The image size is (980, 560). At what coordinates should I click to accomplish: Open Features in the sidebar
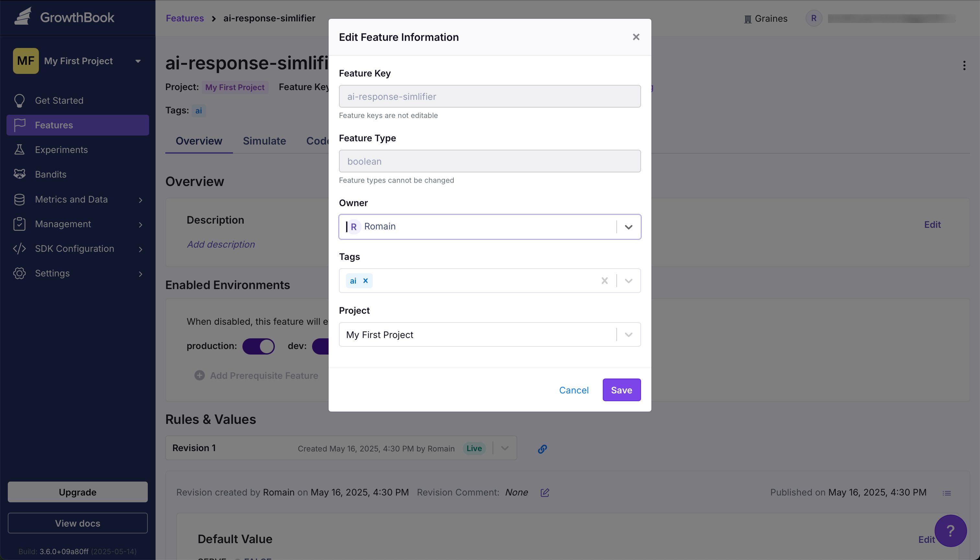[x=78, y=125]
